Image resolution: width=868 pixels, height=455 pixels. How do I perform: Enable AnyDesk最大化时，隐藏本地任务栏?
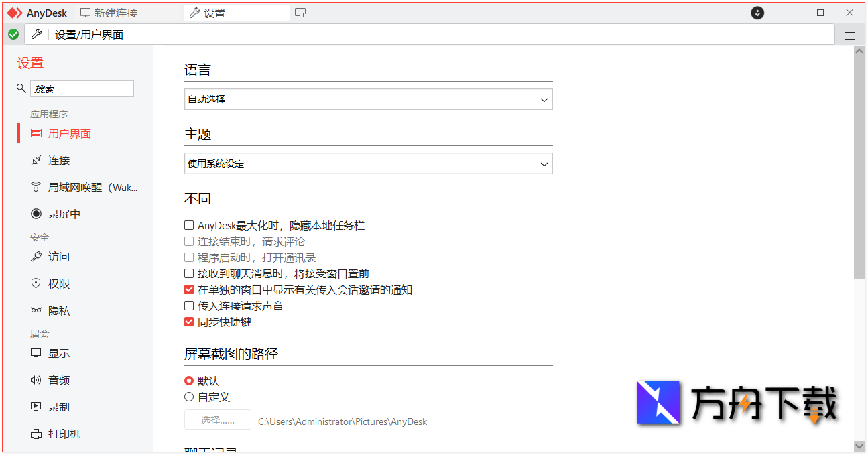point(189,225)
